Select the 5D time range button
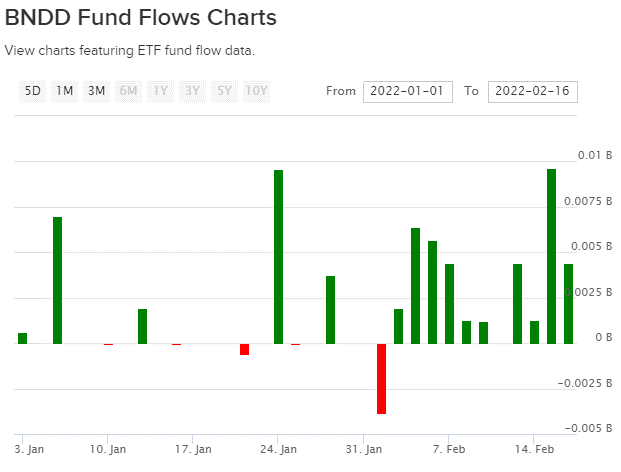The height and width of the screenshot is (472, 621). (33, 91)
